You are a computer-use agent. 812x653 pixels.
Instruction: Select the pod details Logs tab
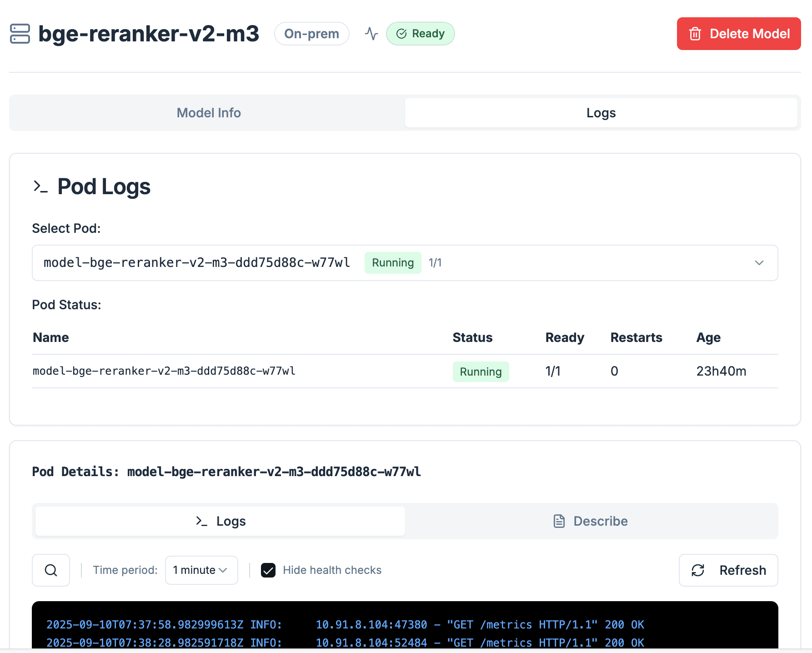[x=221, y=521]
